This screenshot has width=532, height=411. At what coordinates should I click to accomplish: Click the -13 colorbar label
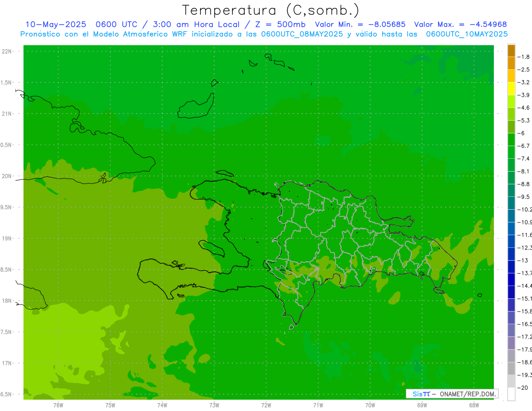click(523, 261)
